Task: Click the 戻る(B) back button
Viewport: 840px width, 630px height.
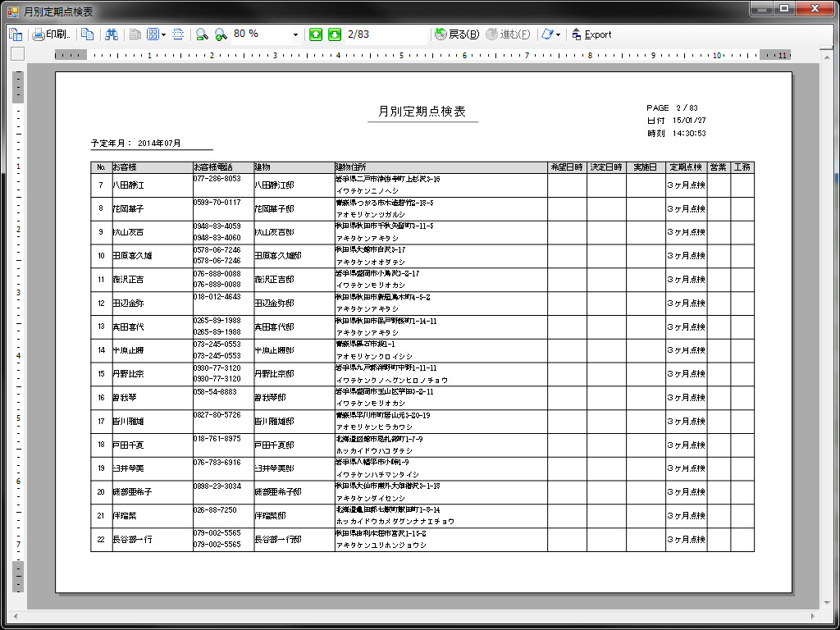Action: [x=457, y=34]
